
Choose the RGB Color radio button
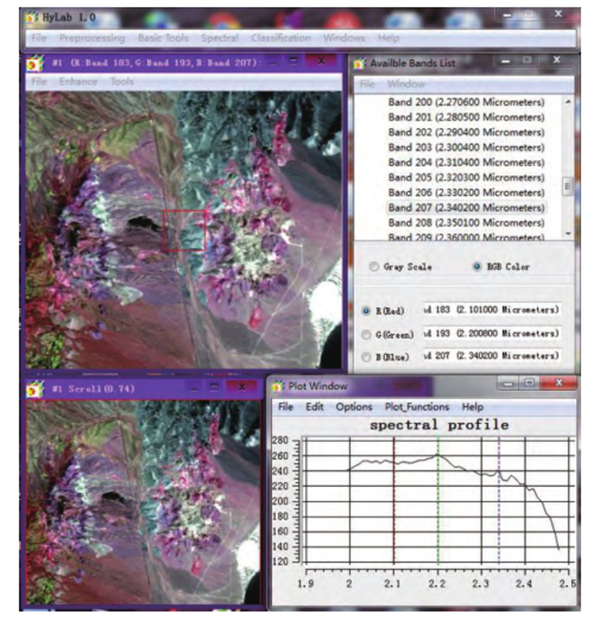click(477, 267)
